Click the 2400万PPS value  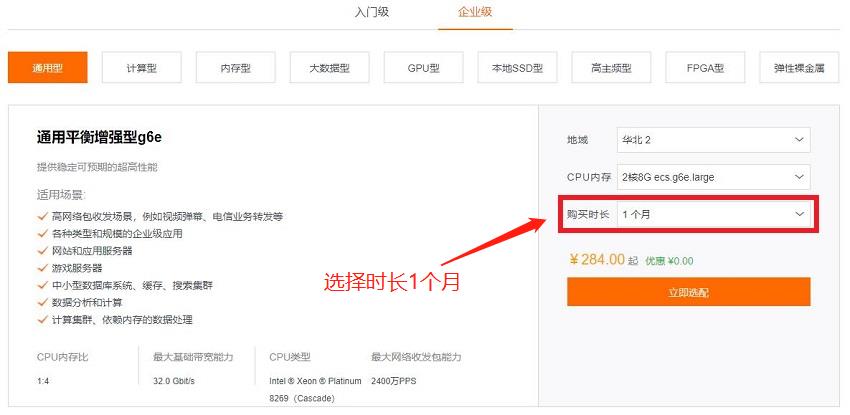pos(394,381)
